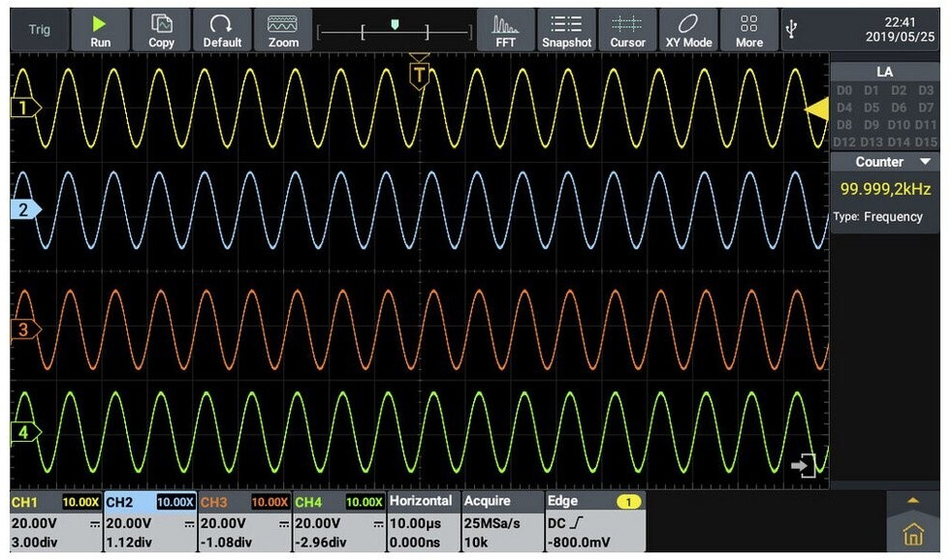The height and width of the screenshot is (560, 952).
Task: Click the 25MSa/s sample rate value
Action: click(492, 523)
